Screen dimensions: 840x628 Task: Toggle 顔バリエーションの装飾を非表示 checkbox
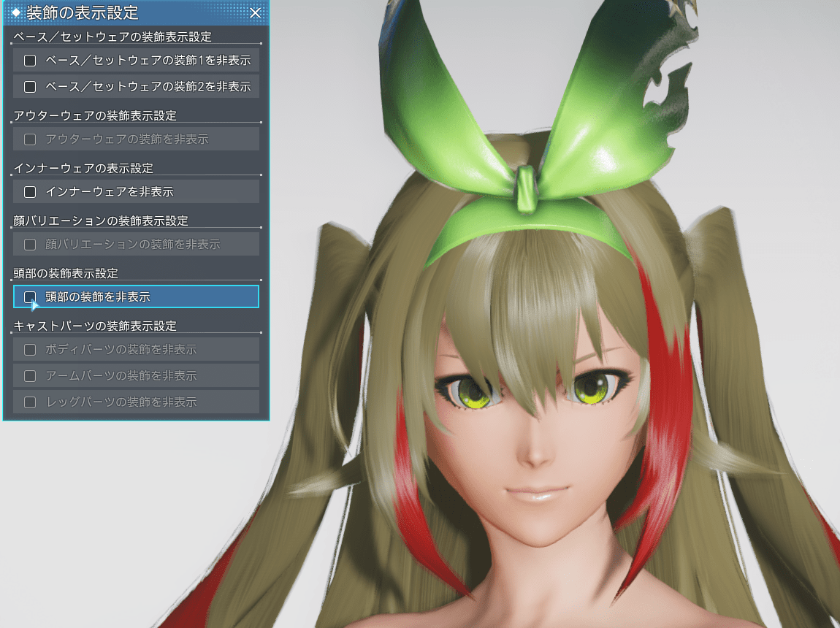[30, 244]
